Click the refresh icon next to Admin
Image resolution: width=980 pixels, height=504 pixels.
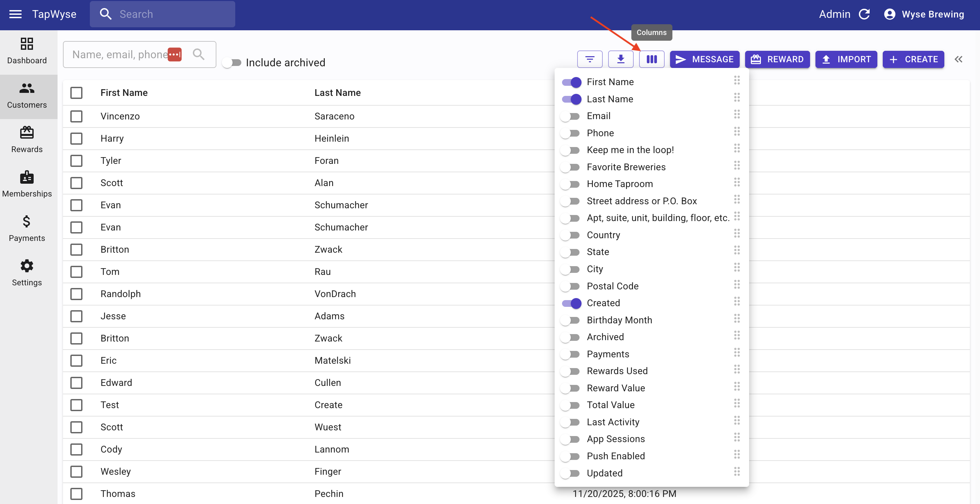point(864,14)
